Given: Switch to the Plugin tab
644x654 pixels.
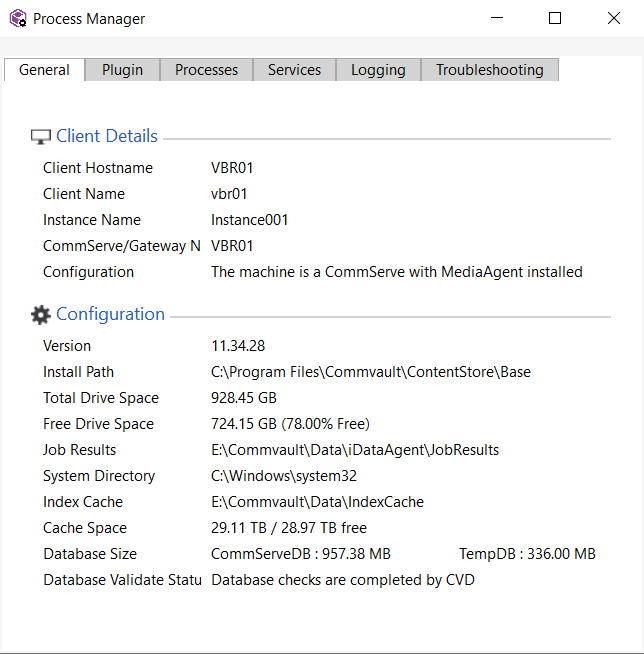Looking at the screenshot, I should coord(122,70).
